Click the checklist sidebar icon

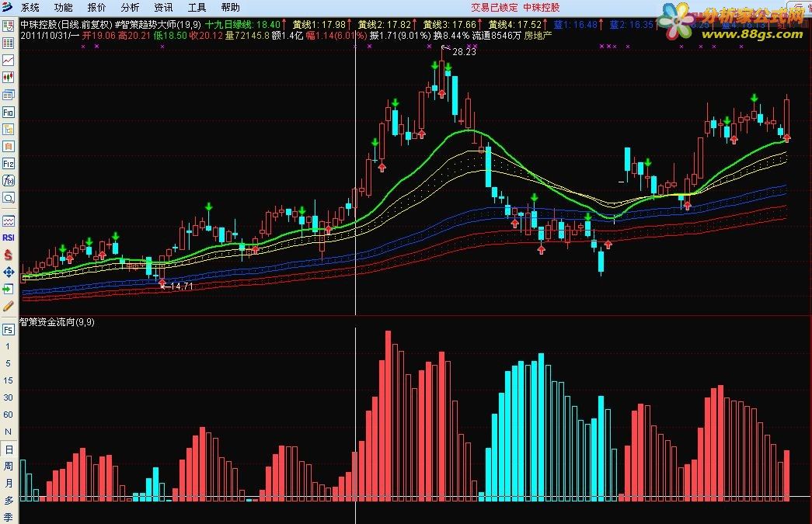[9, 26]
